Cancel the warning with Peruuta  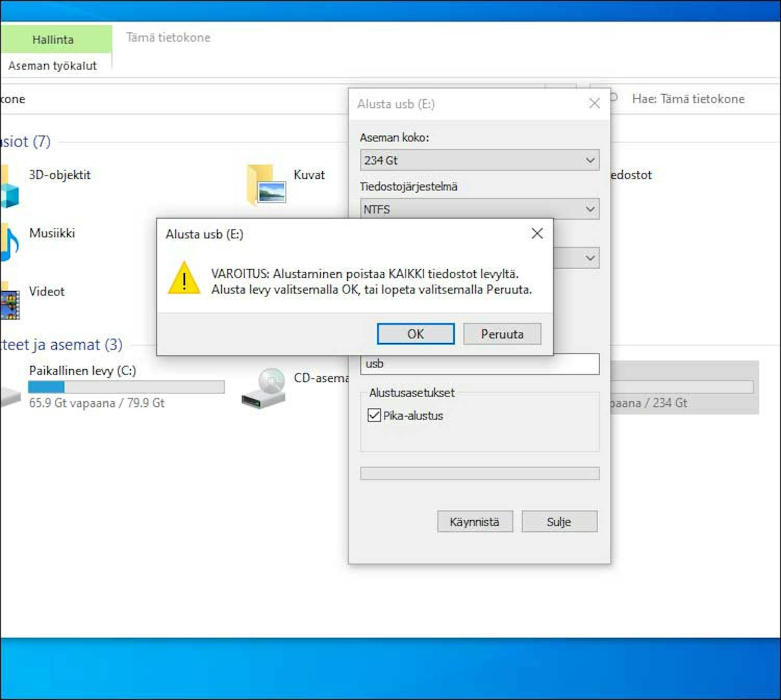(x=502, y=334)
